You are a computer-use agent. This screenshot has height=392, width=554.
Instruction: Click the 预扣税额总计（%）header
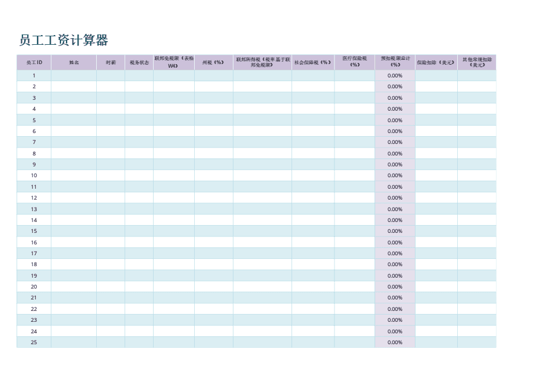[x=395, y=62]
